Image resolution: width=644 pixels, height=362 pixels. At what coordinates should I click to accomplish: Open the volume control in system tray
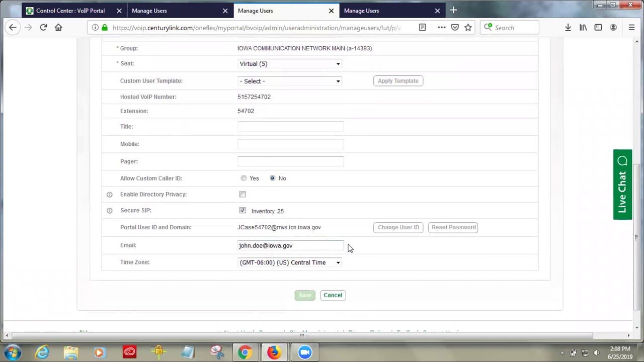click(596, 353)
